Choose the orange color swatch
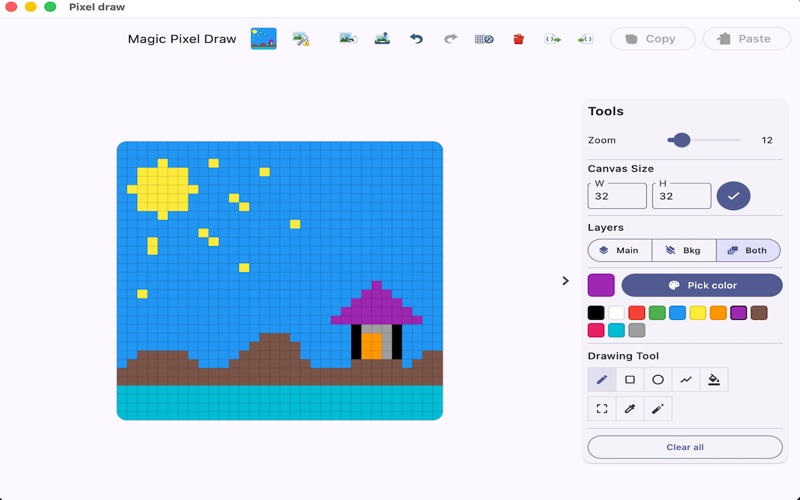 click(x=718, y=313)
